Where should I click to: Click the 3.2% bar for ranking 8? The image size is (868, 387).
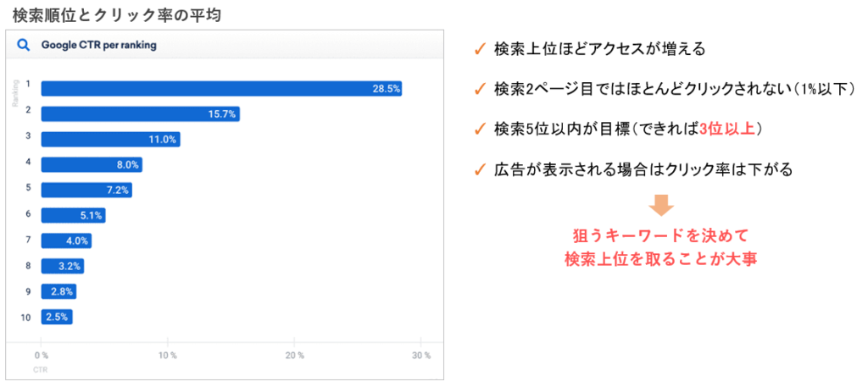point(62,266)
